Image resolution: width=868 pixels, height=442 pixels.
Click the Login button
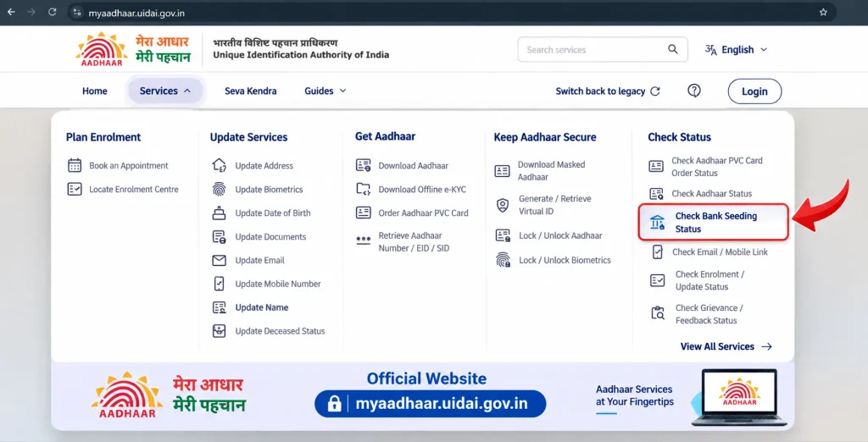pos(754,91)
